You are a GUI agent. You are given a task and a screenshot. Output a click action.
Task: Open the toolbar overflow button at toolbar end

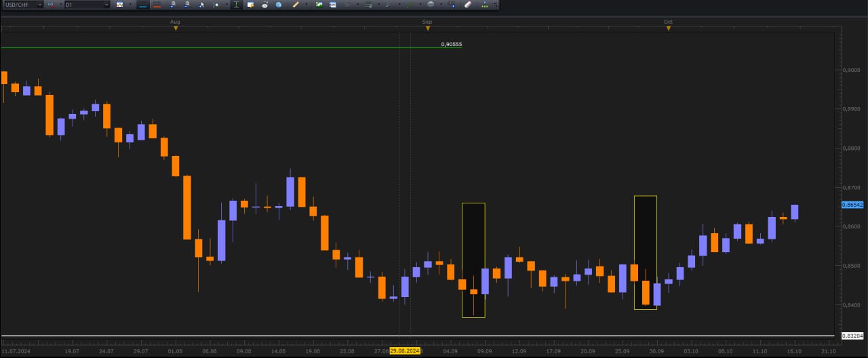pyautogui.click(x=495, y=4)
